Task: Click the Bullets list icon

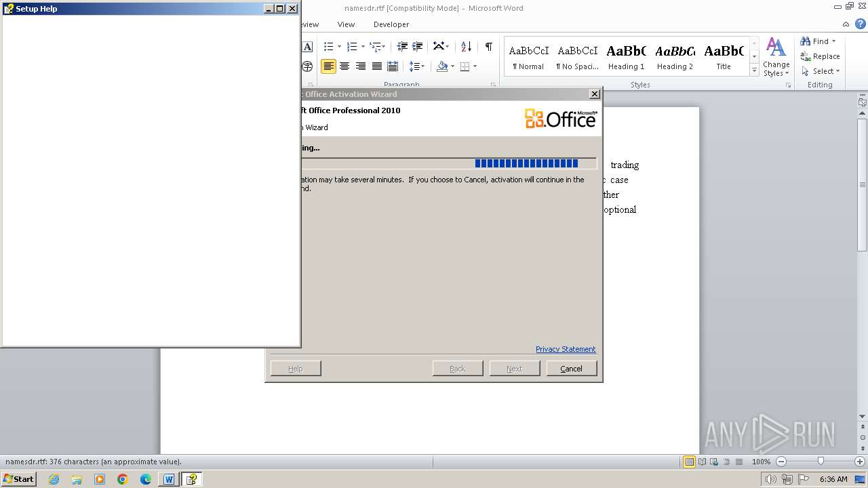Action: click(x=328, y=46)
